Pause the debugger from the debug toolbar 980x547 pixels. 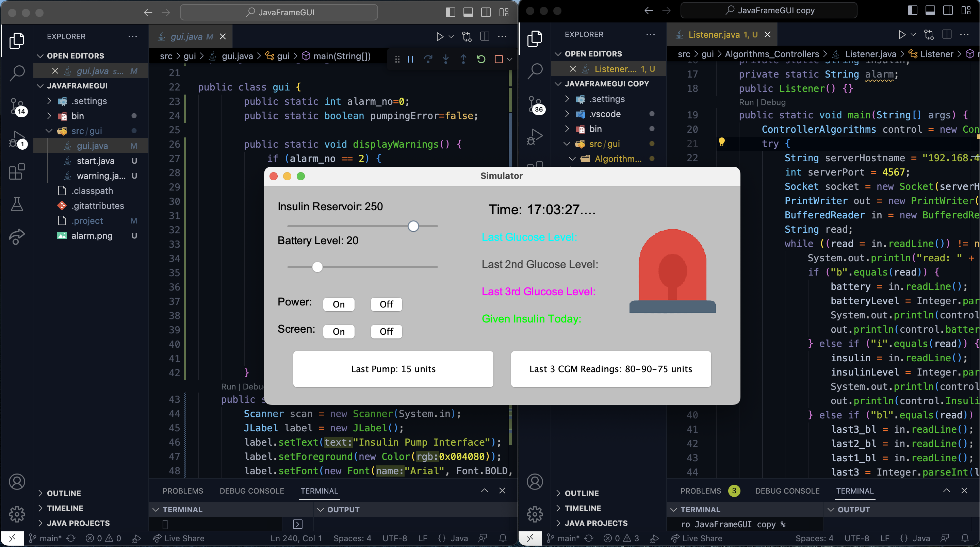[410, 59]
